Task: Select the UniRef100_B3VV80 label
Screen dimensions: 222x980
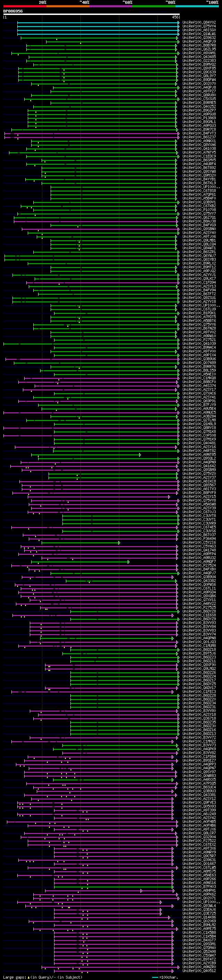Action: (x=199, y=711)
